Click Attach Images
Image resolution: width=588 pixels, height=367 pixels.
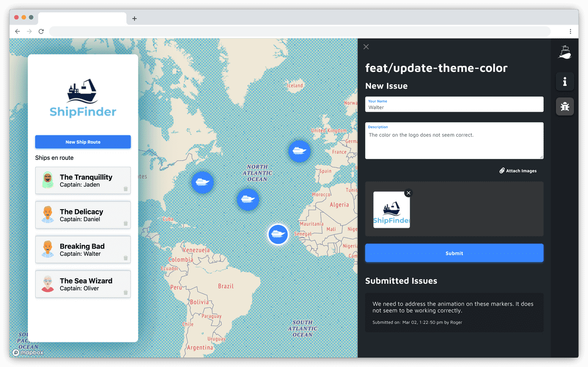pyautogui.click(x=518, y=171)
